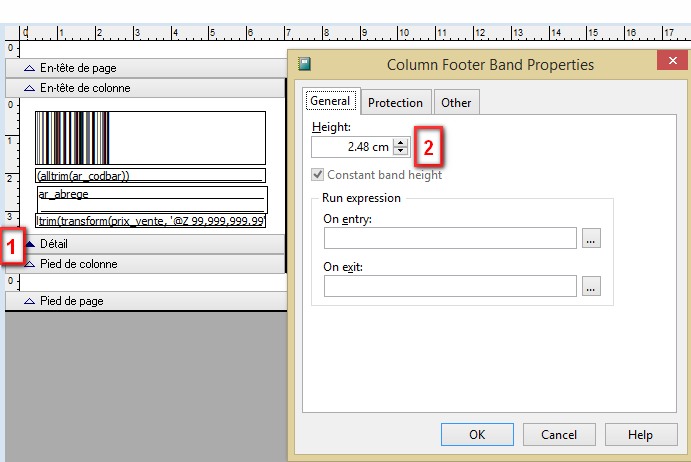This screenshot has width=691, height=462.
Task: Open the Other tab
Action: point(456,103)
